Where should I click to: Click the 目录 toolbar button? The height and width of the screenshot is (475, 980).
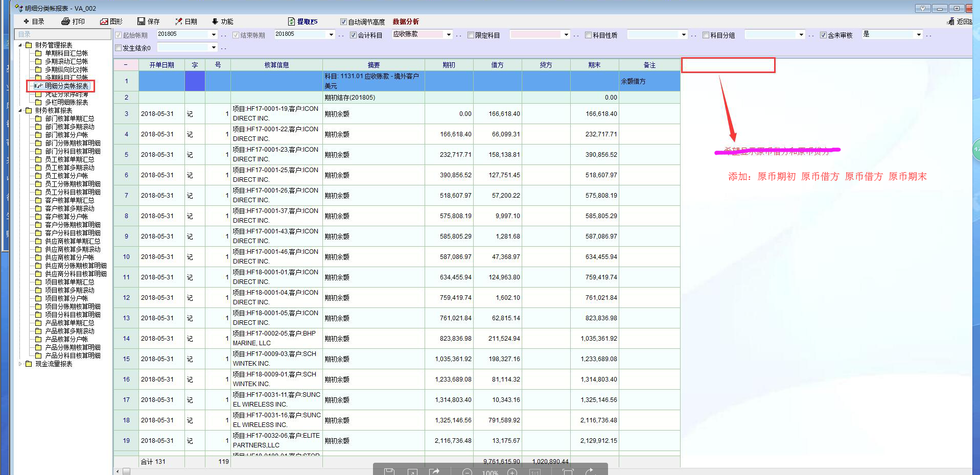point(34,21)
